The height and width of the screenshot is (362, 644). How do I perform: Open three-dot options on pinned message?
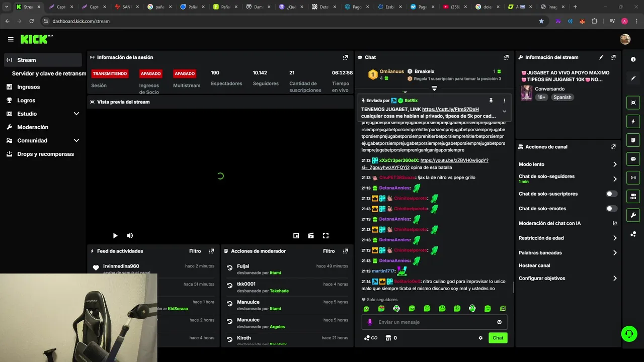pos(504,101)
